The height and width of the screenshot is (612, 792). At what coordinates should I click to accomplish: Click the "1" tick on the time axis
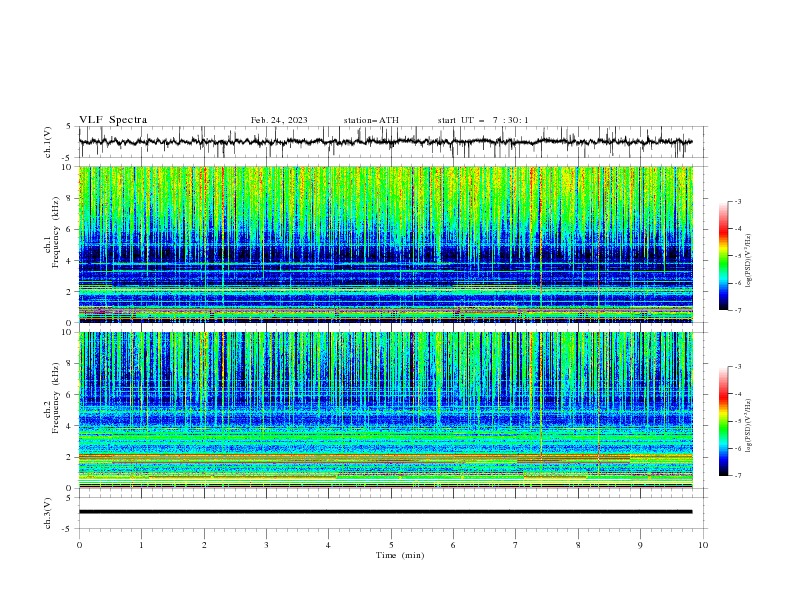click(141, 545)
